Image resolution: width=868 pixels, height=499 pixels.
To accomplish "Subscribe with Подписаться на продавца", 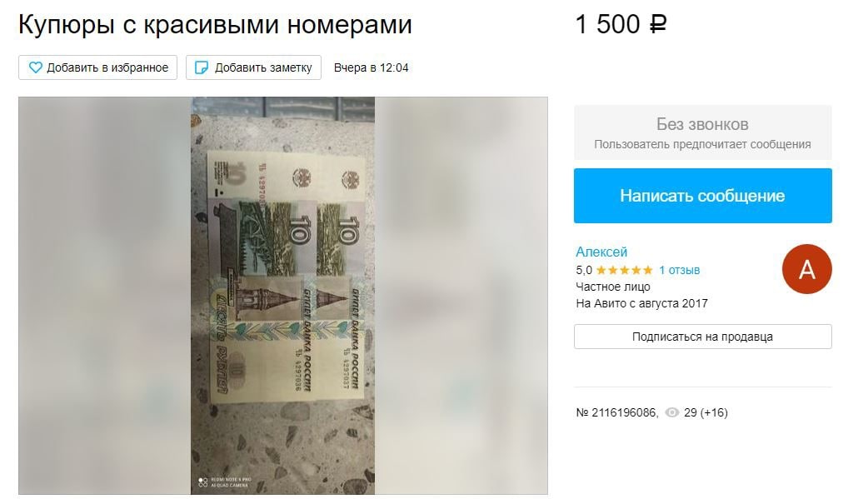I will point(702,337).
